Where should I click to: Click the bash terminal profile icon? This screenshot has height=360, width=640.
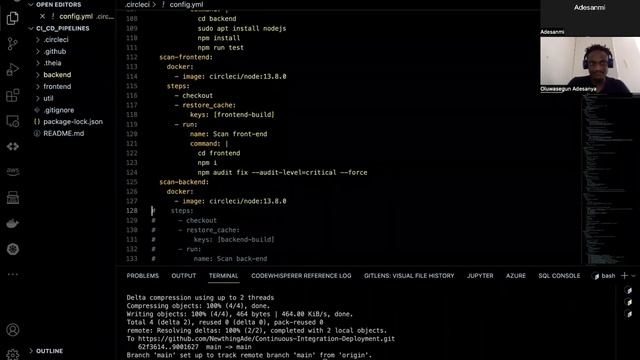pos(596,276)
